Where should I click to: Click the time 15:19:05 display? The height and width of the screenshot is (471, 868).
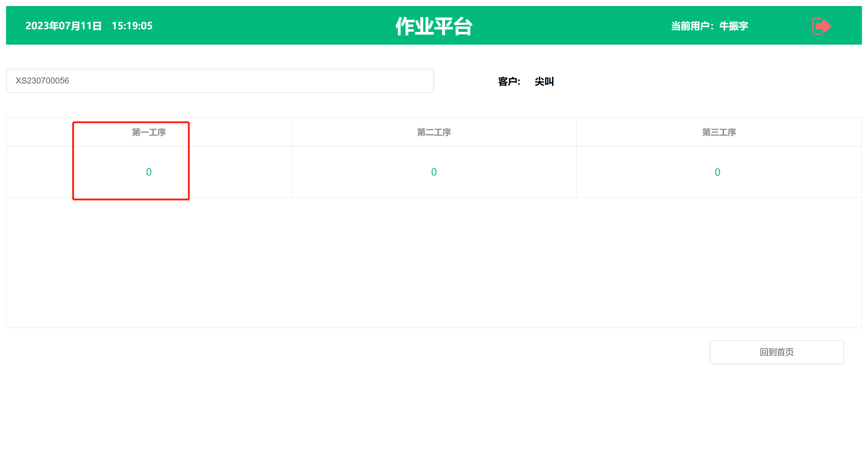(x=132, y=26)
